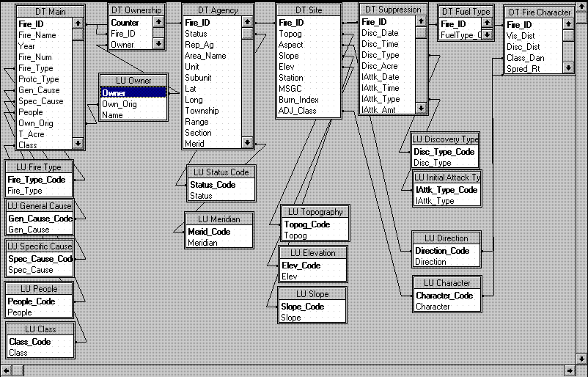The image size is (588, 377).
Task: Click the up scroll arrow in DT Suppression
Action: coord(421,21)
